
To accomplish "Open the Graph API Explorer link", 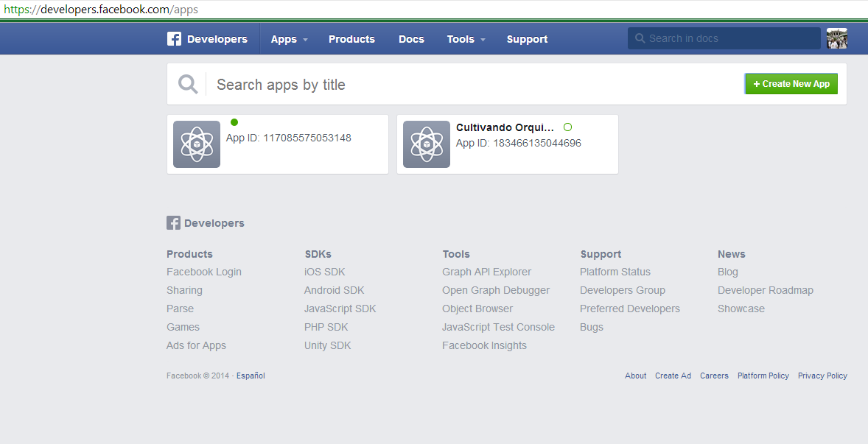I will point(486,271).
